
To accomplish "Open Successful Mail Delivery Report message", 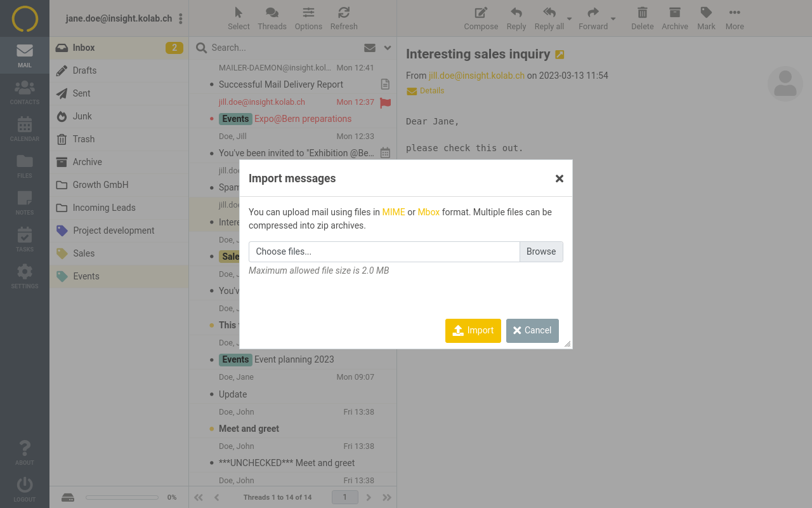I will coord(281,84).
